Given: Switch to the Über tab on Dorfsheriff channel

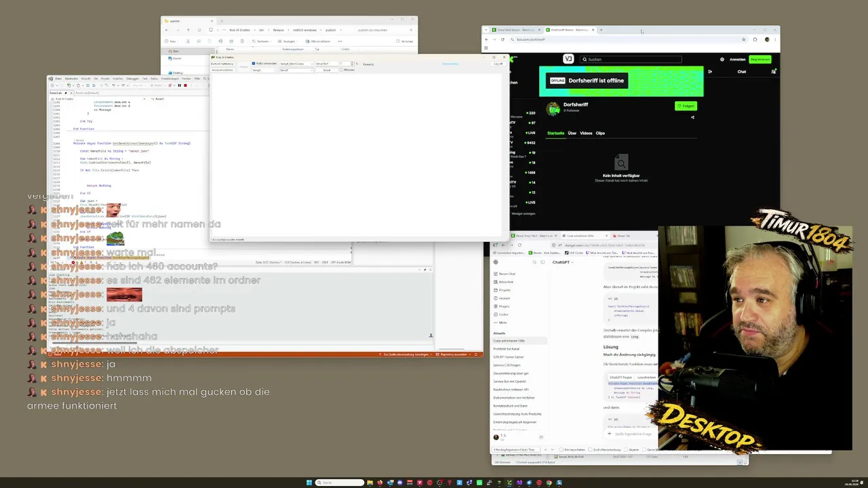Looking at the screenshot, I should click(x=572, y=134).
